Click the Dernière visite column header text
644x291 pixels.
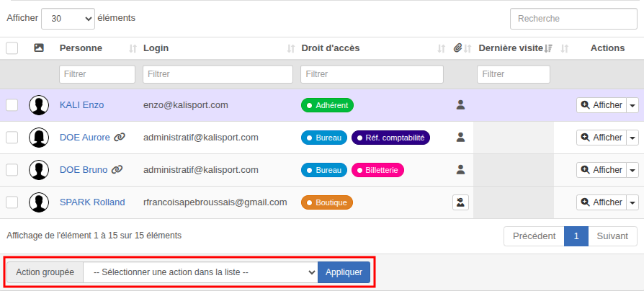[511, 48]
